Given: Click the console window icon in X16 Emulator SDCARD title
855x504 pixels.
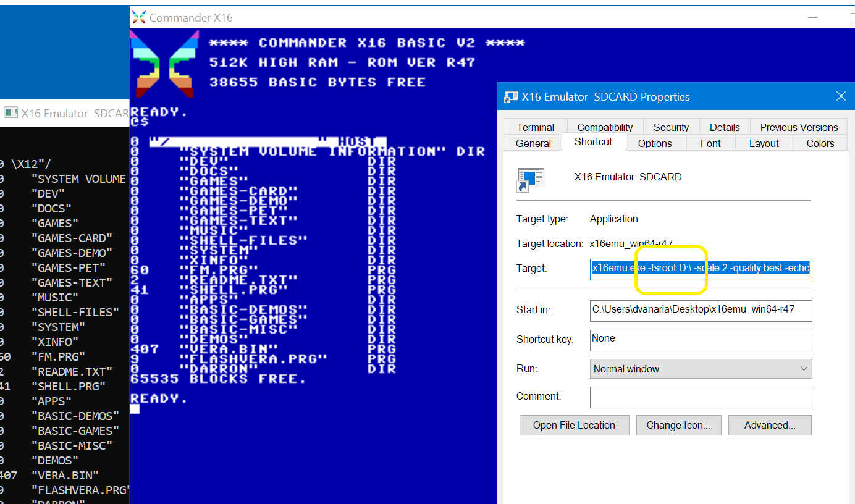Looking at the screenshot, I should 11,113.
